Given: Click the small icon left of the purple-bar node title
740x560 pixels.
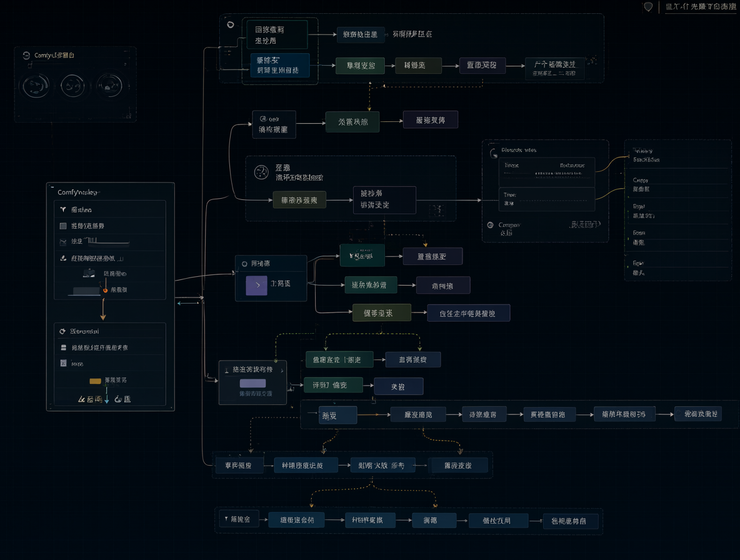Looking at the screenshot, I should tap(226, 370).
